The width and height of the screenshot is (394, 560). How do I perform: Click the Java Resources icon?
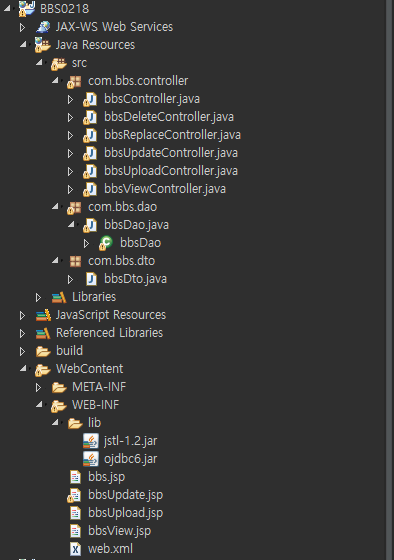click(43, 45)
